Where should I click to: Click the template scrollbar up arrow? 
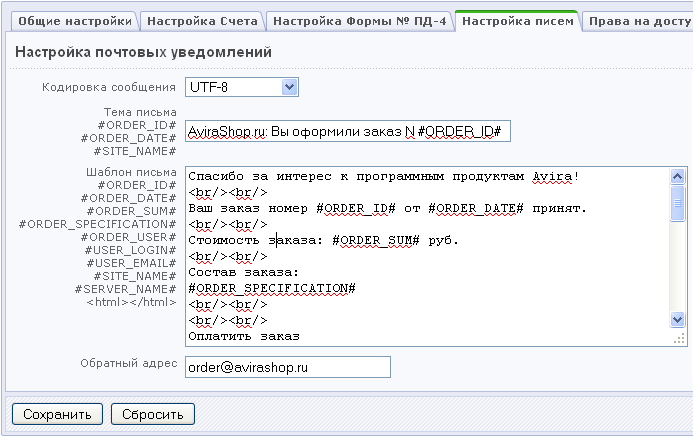pos(678,177)
